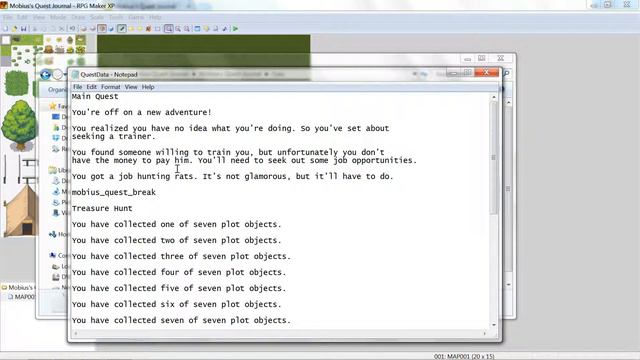Click the Undo icon in RPG Maker toolbar

(x=73, y=29)
